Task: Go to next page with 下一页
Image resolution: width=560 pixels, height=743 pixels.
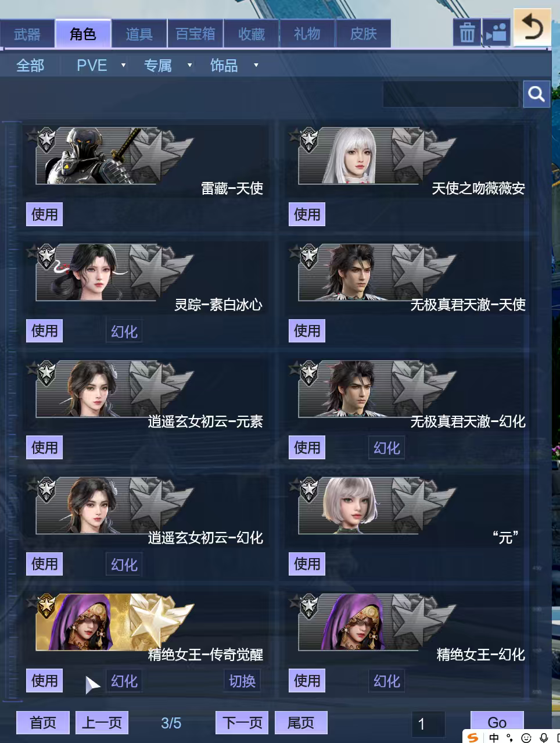Action: [242, 723]
